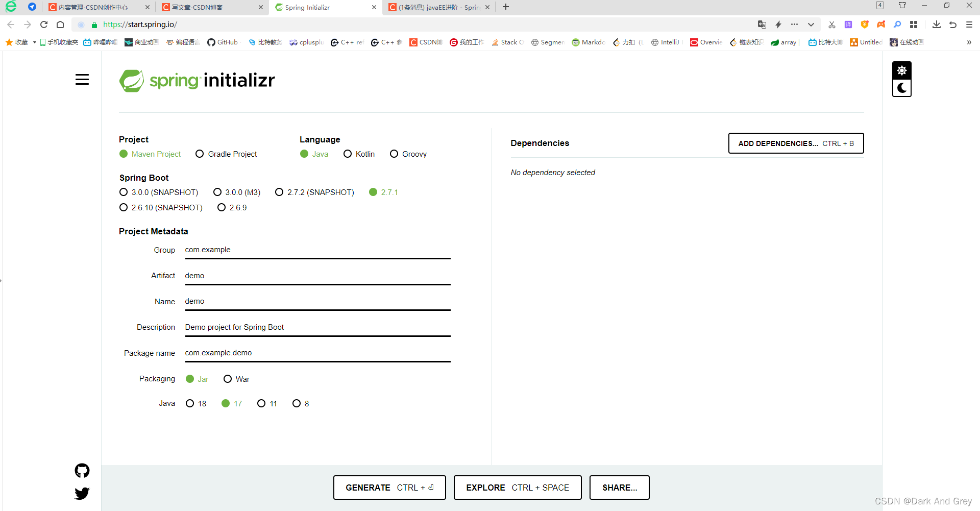Go to browser home page
Screen dimensions: 980x511
[60, 25]
